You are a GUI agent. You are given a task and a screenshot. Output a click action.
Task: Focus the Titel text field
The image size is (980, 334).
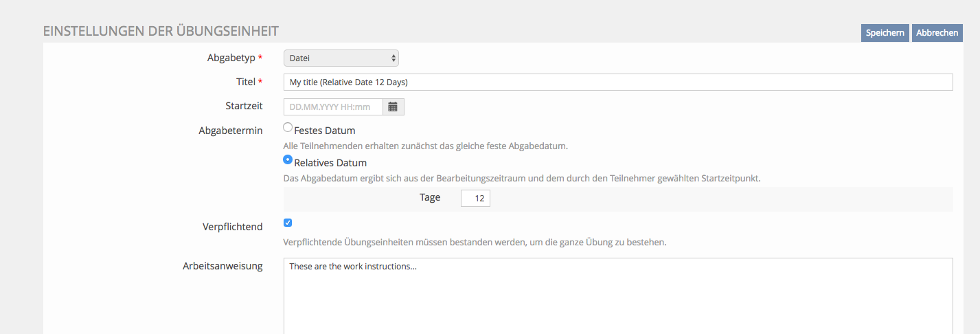click(617, 82)
